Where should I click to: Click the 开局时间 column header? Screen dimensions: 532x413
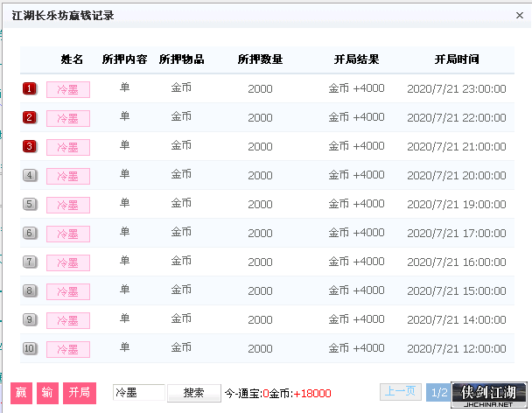[x=457, y=59]
